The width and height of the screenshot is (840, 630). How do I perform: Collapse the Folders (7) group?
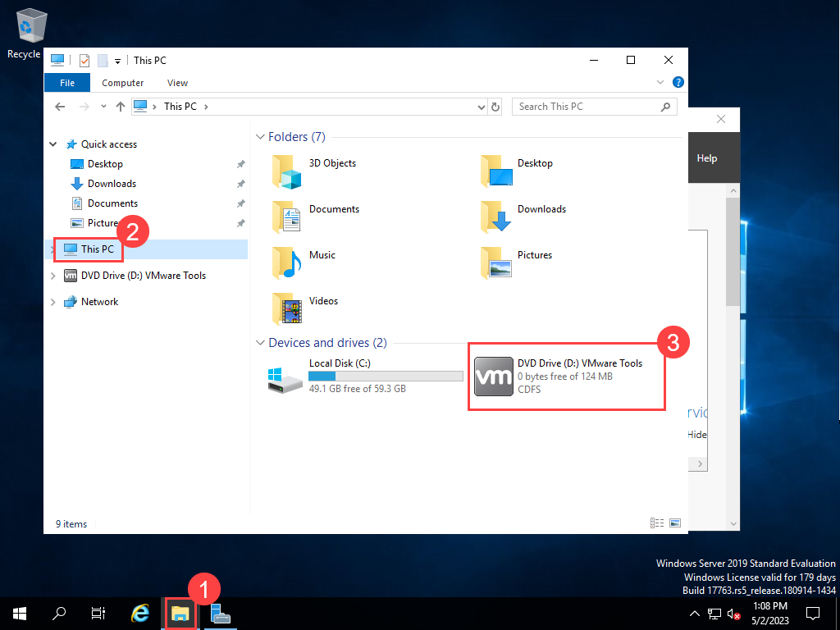[260, 137]
